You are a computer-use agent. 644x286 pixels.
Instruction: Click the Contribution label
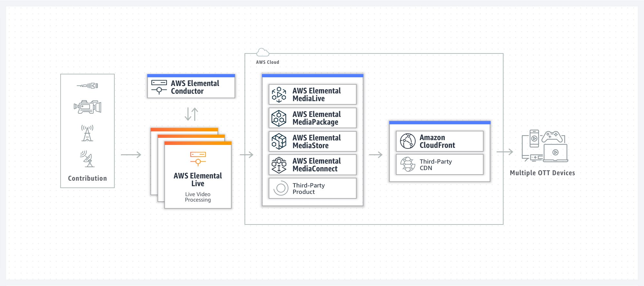[x=87, y=178]
